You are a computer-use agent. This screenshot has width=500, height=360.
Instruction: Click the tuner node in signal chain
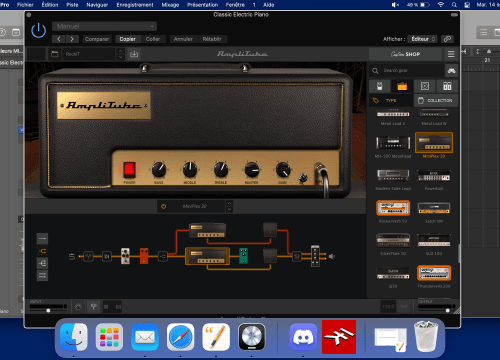coord(88,256)
